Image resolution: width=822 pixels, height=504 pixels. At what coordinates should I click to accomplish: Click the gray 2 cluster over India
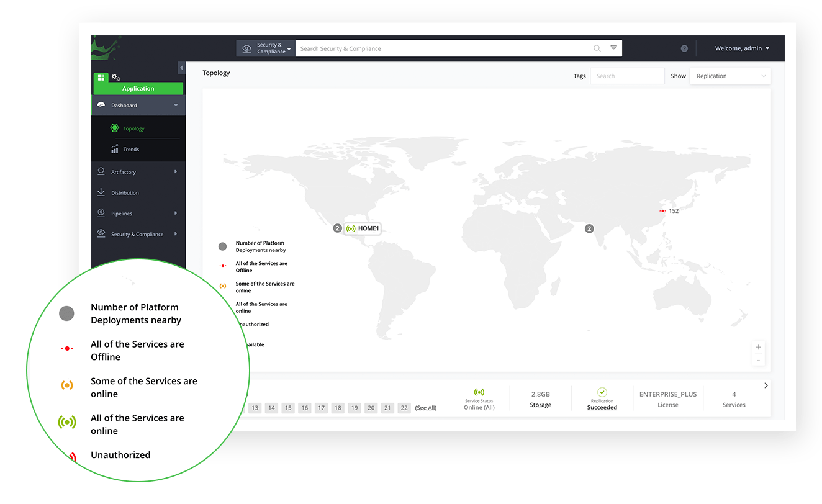[x=589, y=228]
